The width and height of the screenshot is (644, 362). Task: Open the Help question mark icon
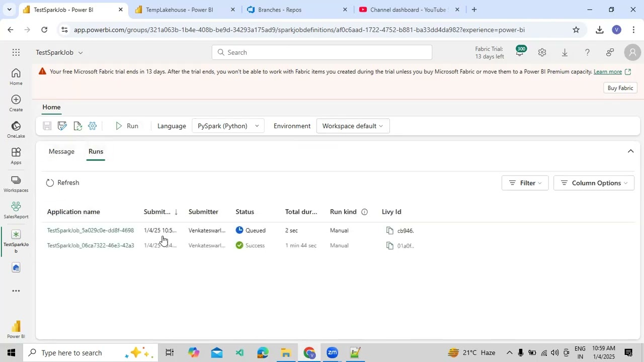coord(587,52)
